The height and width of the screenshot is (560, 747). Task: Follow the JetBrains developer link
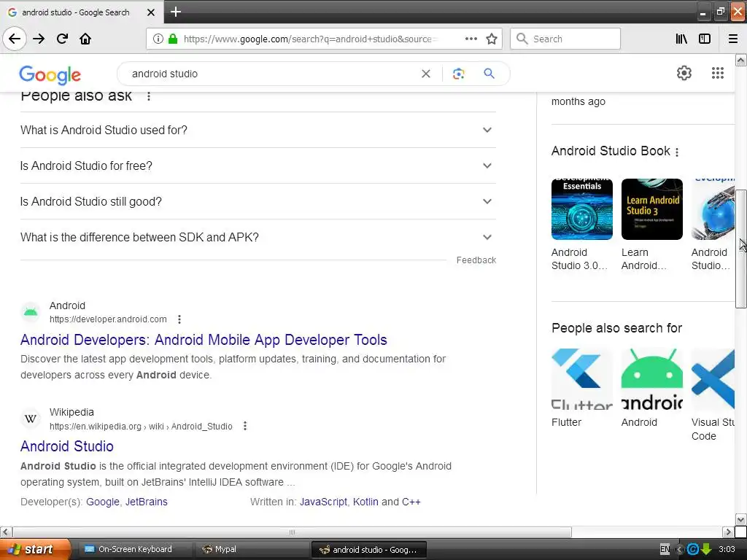pos(146,502)
